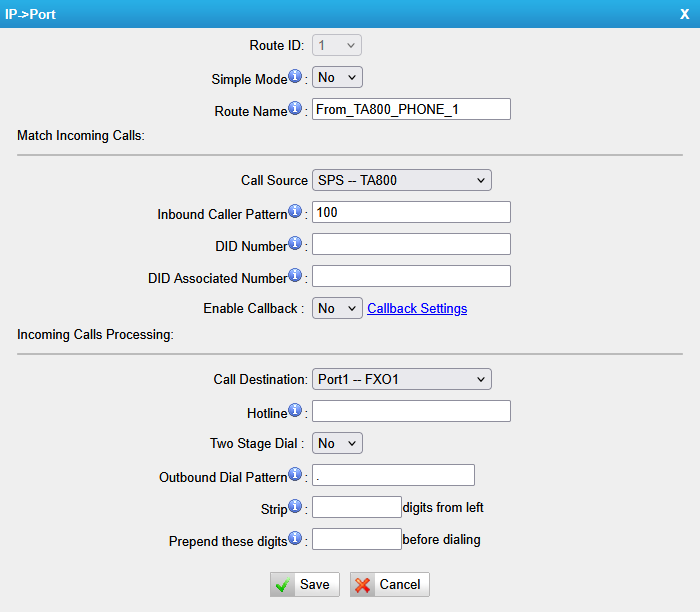Click the Strip info icon
Image resolution: width=700 pixels, height=612 pixels.
point(295,506)
